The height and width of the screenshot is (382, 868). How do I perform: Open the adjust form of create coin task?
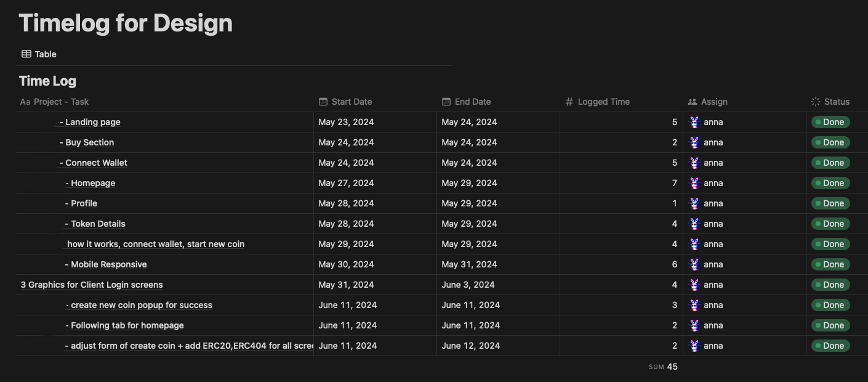pyautogui.click(x=189, y=346)
